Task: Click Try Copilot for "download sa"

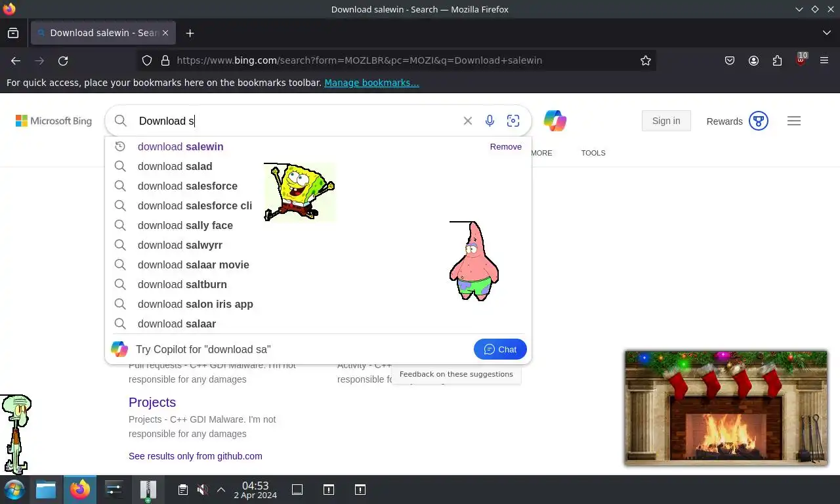Action: pos(203,349)
